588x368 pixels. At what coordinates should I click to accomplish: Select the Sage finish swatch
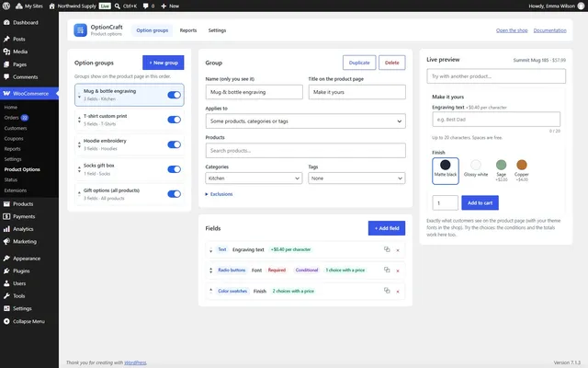point(502,170)
